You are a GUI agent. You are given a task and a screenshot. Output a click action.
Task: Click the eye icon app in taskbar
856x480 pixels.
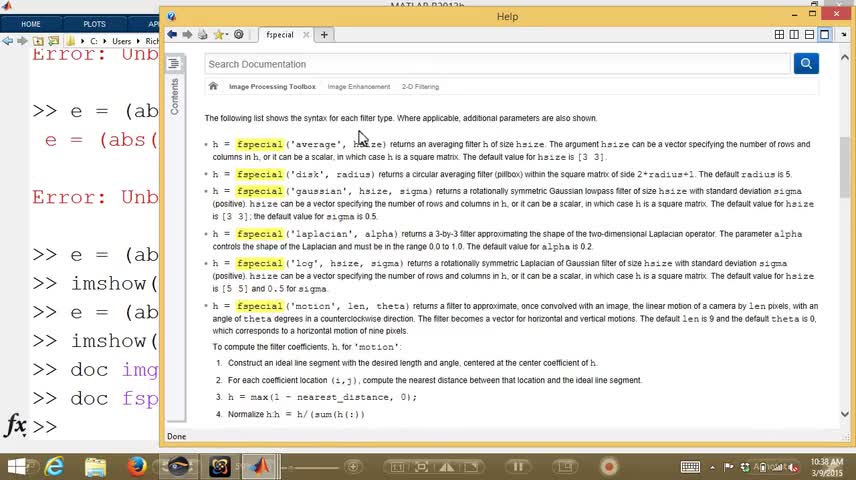(x=179, y=466)
